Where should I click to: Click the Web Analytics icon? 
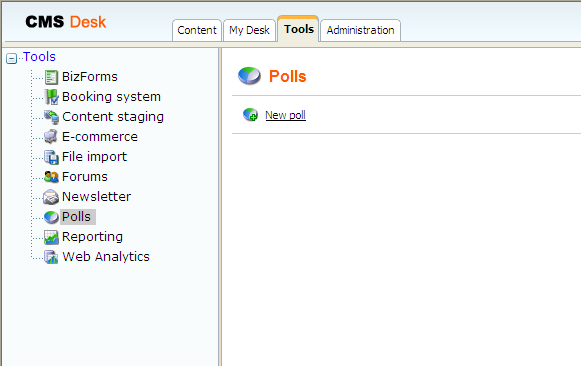[x=51, y=257]
